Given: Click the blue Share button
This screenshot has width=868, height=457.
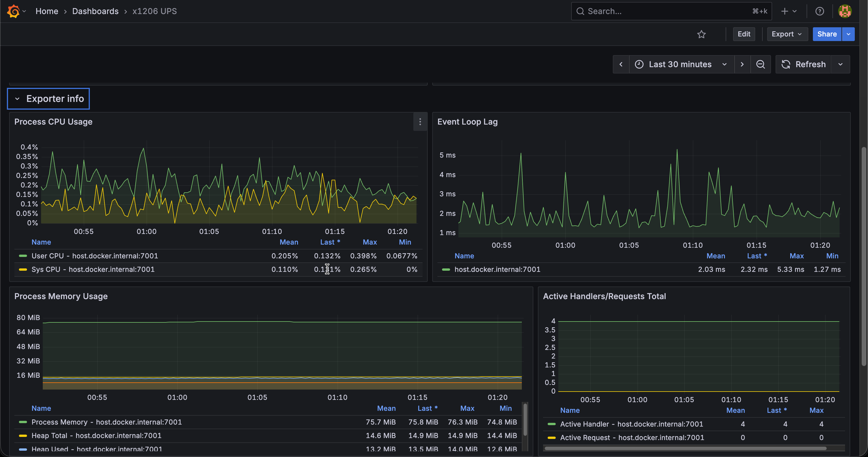Looking at the screenshot, I should pos(827,34).
